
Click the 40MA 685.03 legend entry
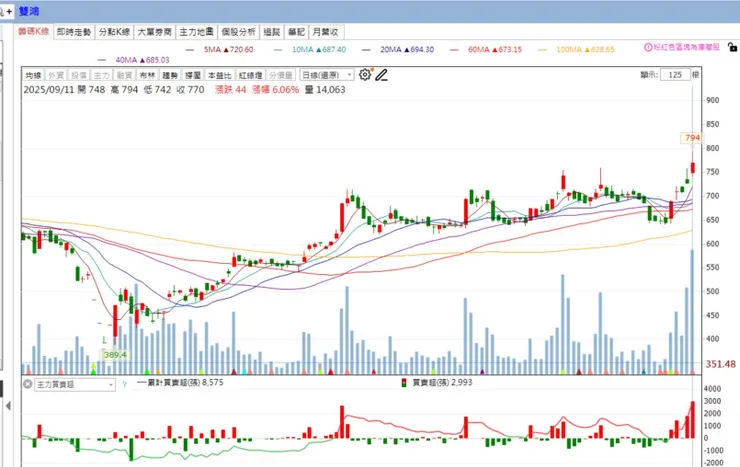pyautogui.click(x=133, y=60)
